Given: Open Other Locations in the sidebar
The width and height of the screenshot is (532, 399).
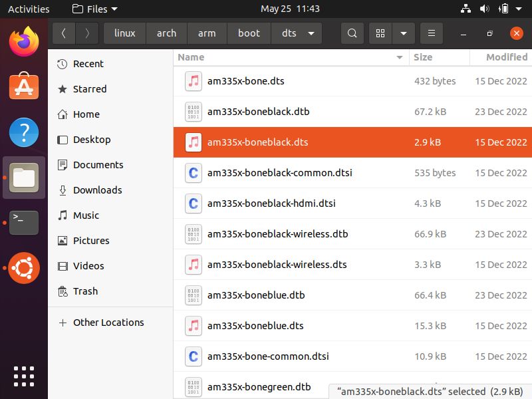Looking at the screenshot, I should [110, 323].
